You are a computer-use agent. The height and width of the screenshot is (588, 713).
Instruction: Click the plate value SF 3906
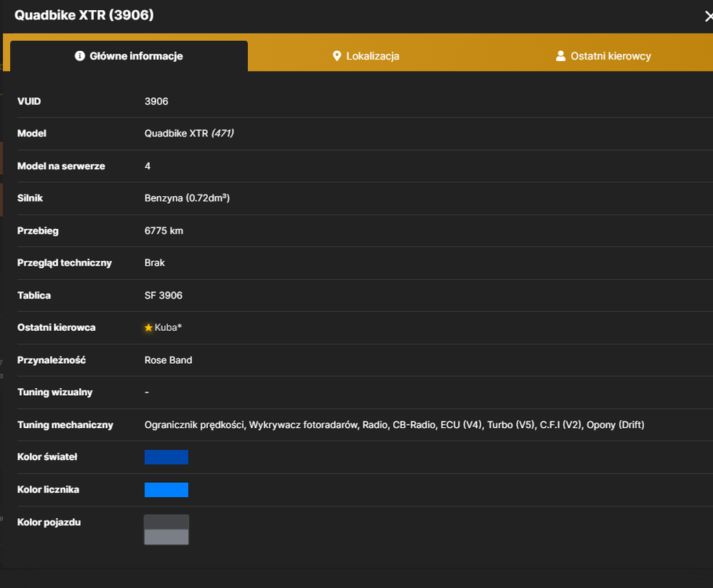[x=163, y=296]
